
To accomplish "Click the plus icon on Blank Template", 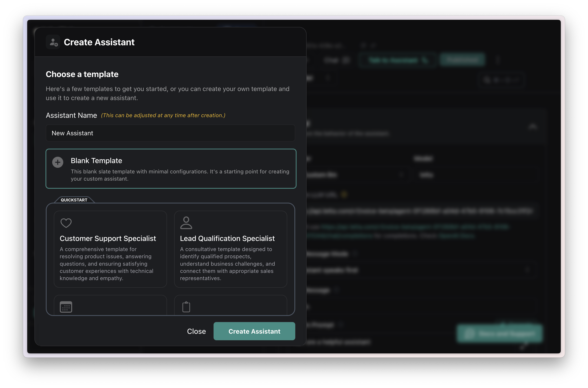I will click(58, 162).
